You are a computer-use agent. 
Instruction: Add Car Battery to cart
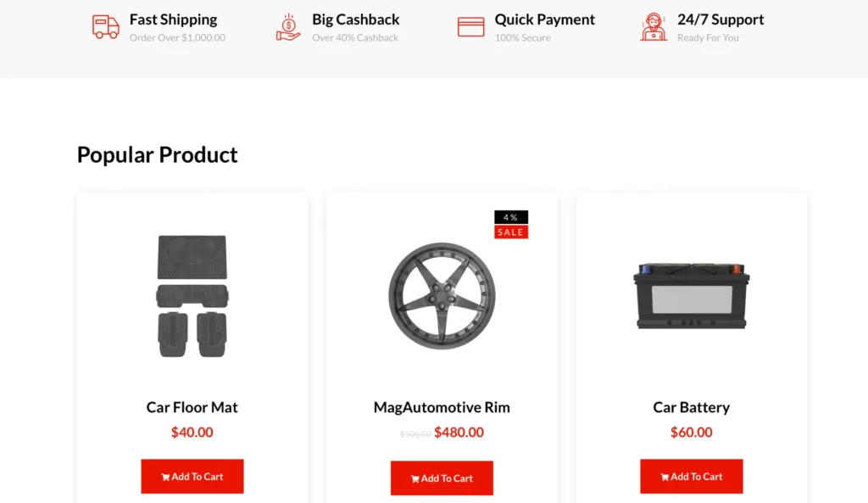[x=692, y=477]
